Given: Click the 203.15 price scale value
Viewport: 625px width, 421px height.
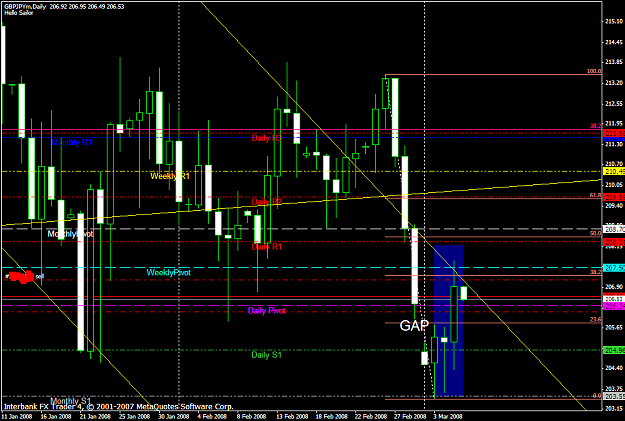Looking at the screenshot, I should tap(615, 409).
